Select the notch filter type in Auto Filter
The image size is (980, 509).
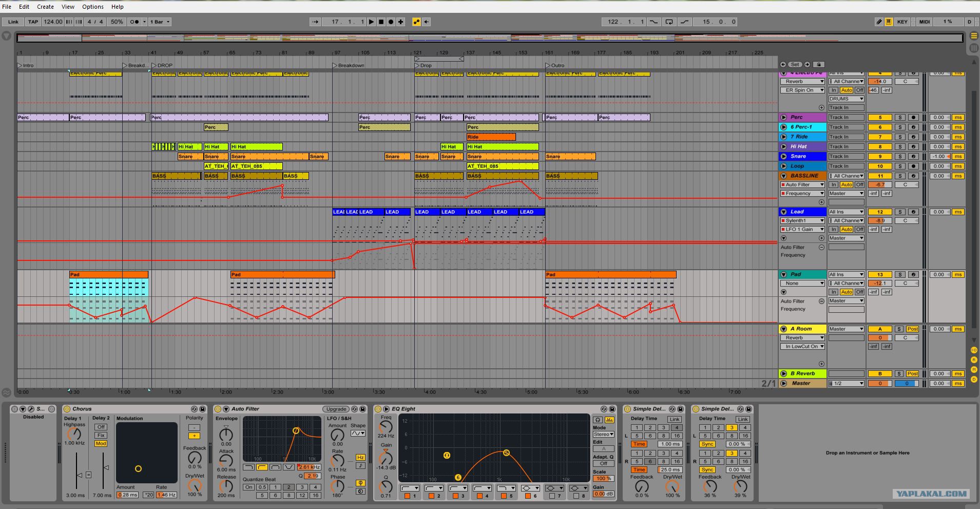coord(289,467)
